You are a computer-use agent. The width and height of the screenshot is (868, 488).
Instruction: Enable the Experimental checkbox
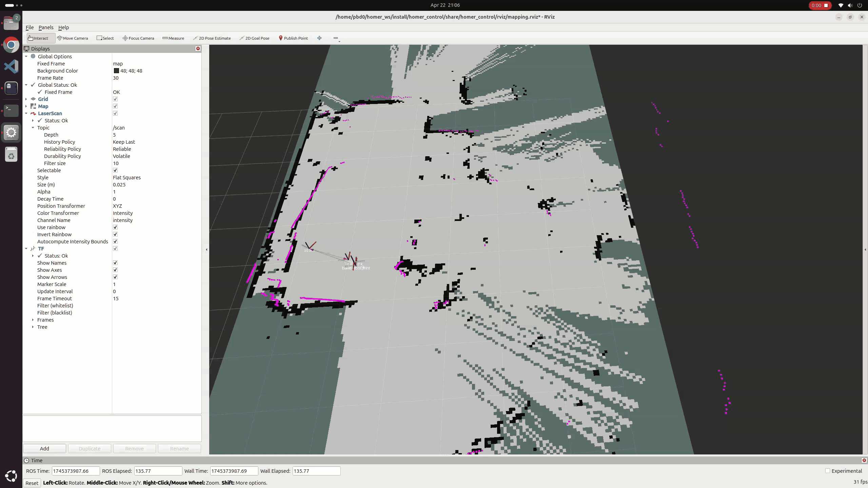pyautogui.click(x=828, y=471)
